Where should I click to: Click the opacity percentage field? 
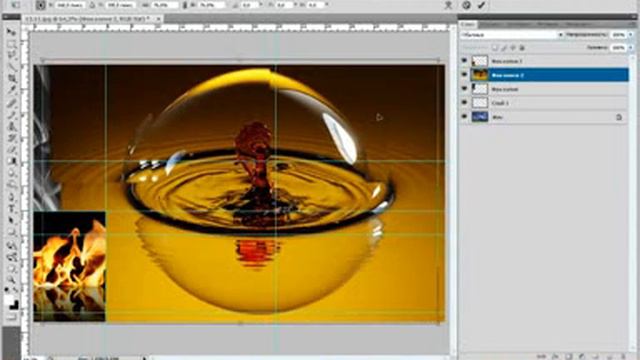coord(619,35)
